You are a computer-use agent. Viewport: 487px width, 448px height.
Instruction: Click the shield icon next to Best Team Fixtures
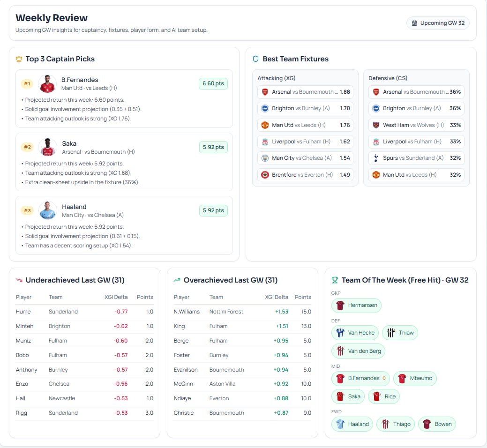point(255,59)
